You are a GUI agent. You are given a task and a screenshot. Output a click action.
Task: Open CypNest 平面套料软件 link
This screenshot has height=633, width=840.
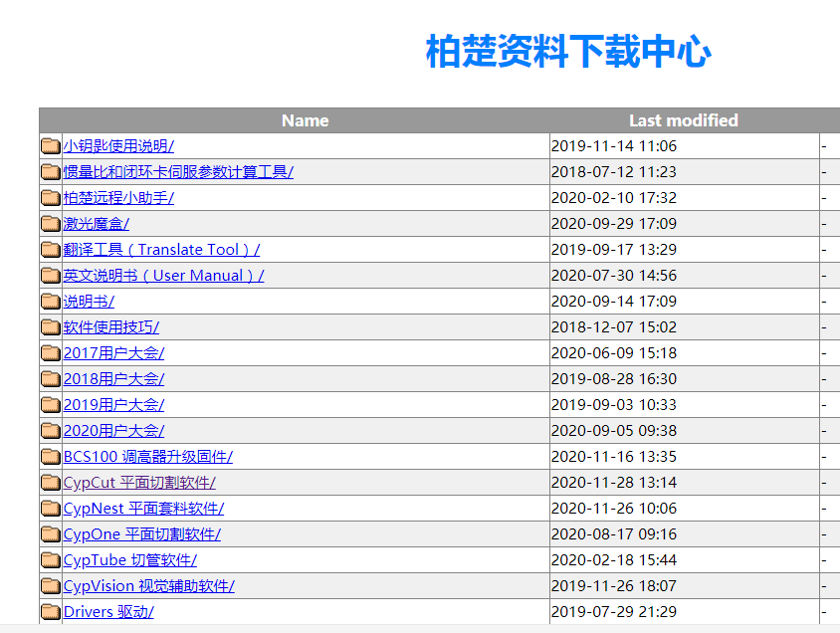(144, 509)
